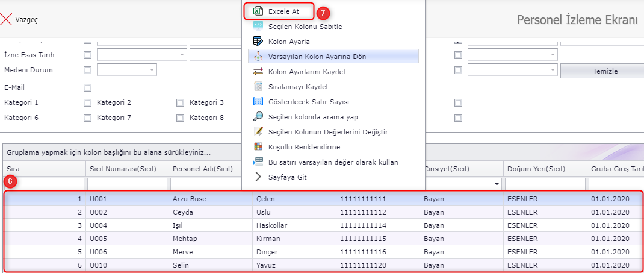
Task: Click the magnifier icon for column search
Action: click(258, 116)
